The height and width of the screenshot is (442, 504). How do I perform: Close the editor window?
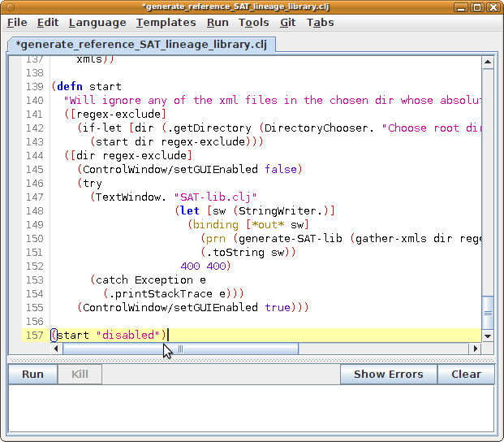(493, 7)
